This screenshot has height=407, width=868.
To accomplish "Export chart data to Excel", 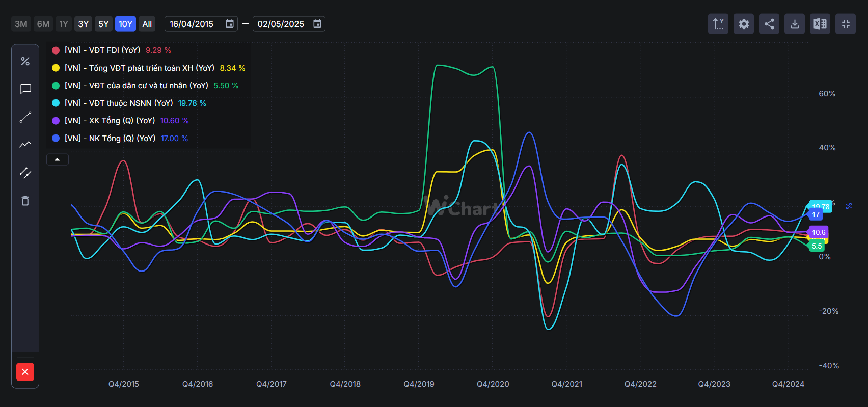I will click(x=820, y=24).
